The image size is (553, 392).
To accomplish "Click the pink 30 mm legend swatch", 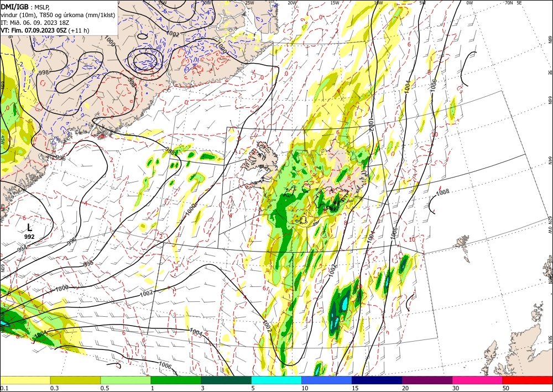I will [x=478, y=380].
